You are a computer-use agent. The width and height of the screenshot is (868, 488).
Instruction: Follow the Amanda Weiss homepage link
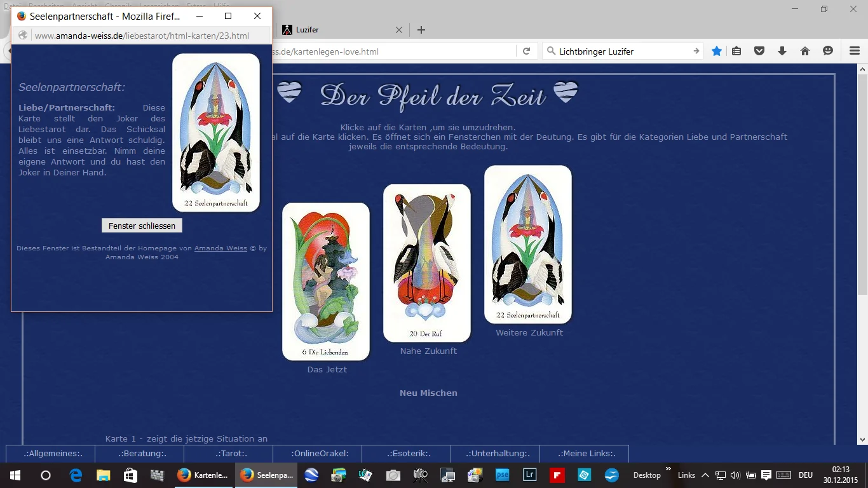coord(220,248)
